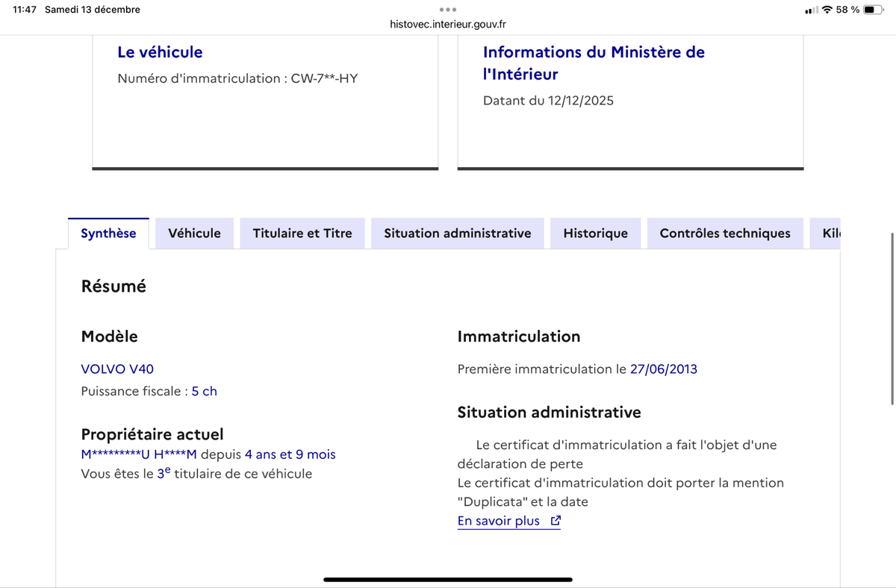The image size is (896, 588).
Task: Click the Duplicata mention notice text
Action: pyautogui.click(x=621, y=492)
